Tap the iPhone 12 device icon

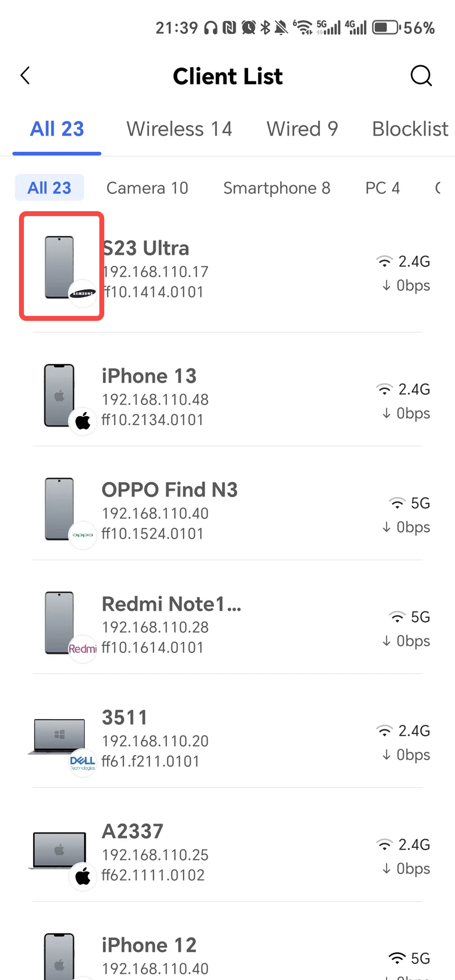click(x=59, y=956)
